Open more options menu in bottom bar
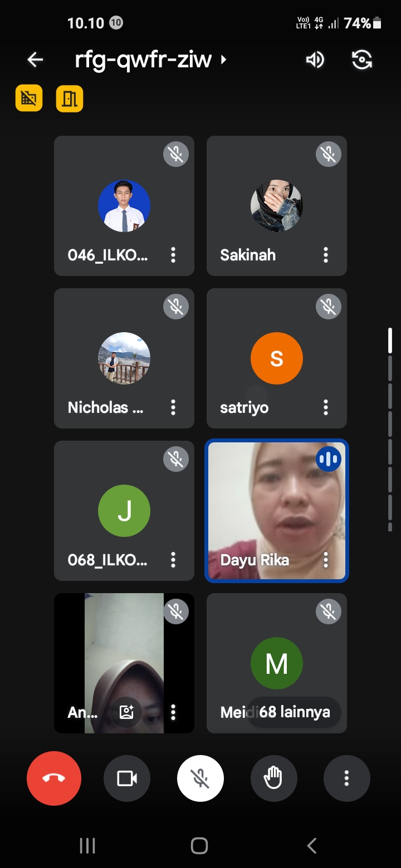Image resolution: width=401 pixels, height=868 pixels. (346, 778)
